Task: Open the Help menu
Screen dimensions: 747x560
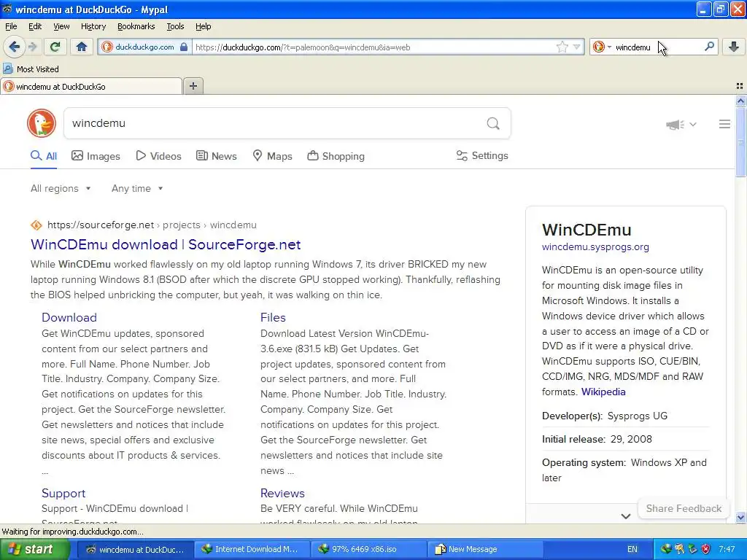Action: 203,26
